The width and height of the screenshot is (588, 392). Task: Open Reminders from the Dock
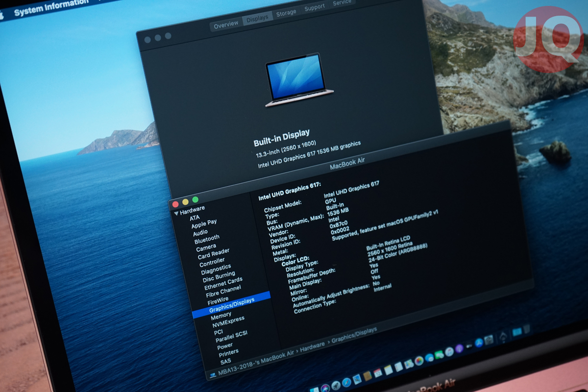pyautogui.click(x=399, y=367)
